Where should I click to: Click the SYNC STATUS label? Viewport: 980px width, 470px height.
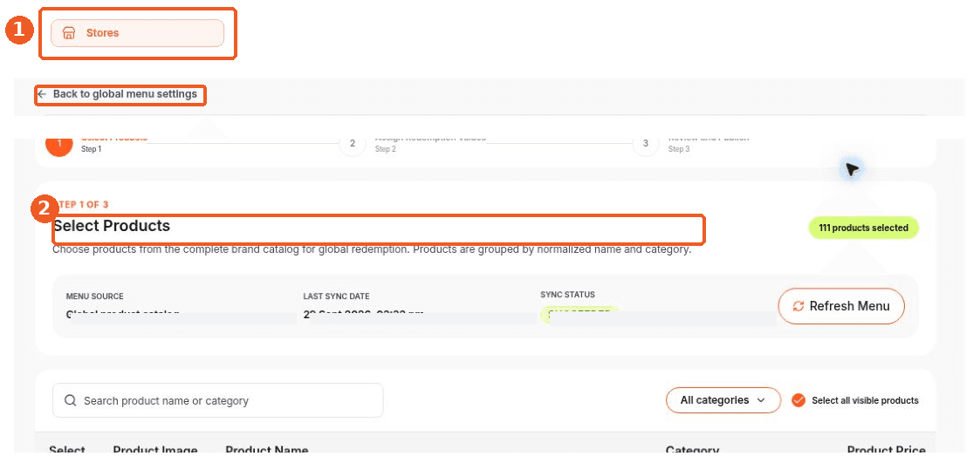[x=567, y=295]
